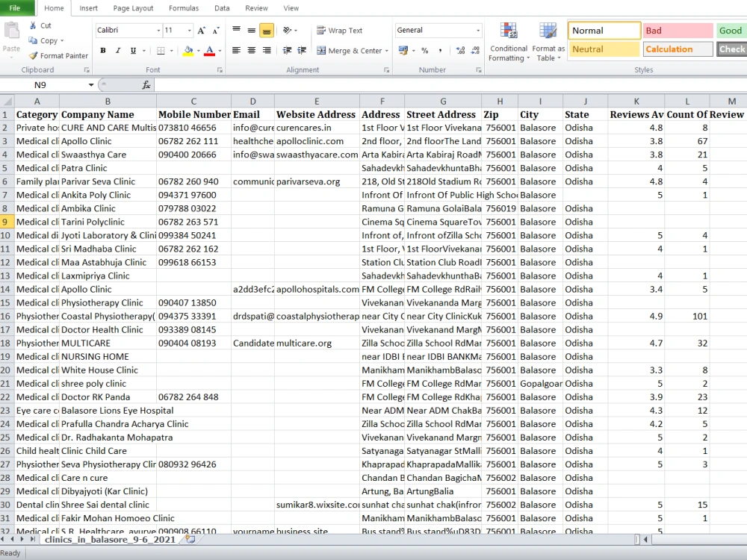Click the next sheet navigation arrow
The width and height of the screenshot is (747, 560).
tap(22, 539)
